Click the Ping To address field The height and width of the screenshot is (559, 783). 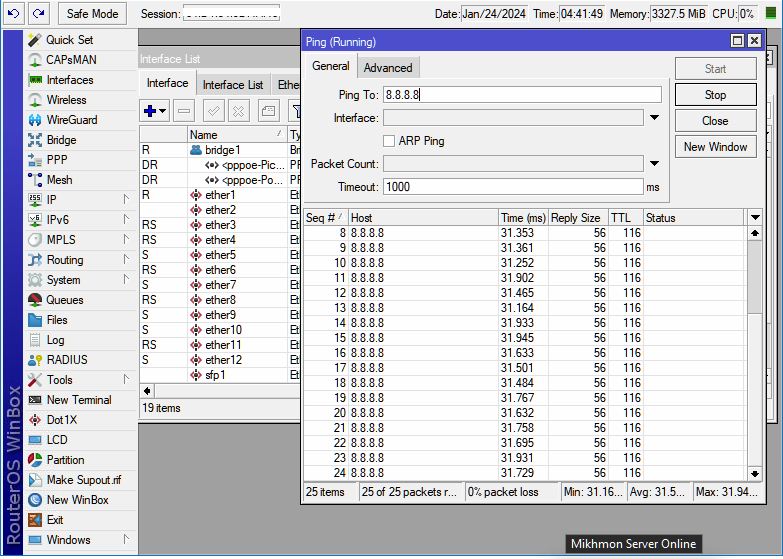click(x=522, y=95)
